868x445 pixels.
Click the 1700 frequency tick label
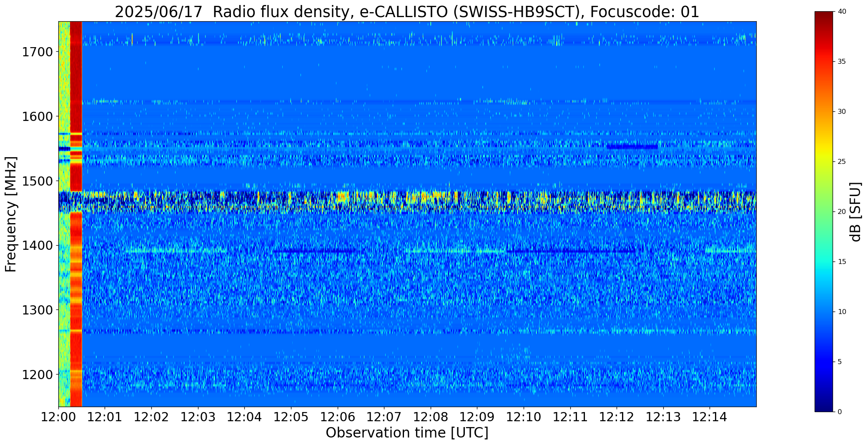tap(37, 52)
